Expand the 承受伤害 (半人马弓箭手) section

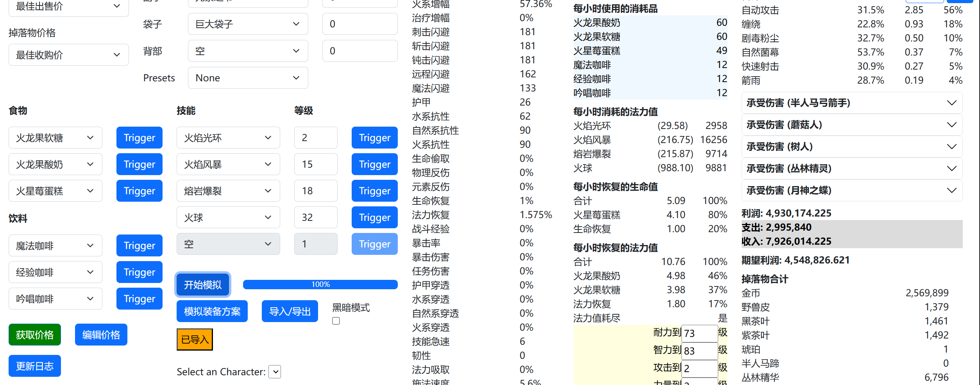[851, 103]
